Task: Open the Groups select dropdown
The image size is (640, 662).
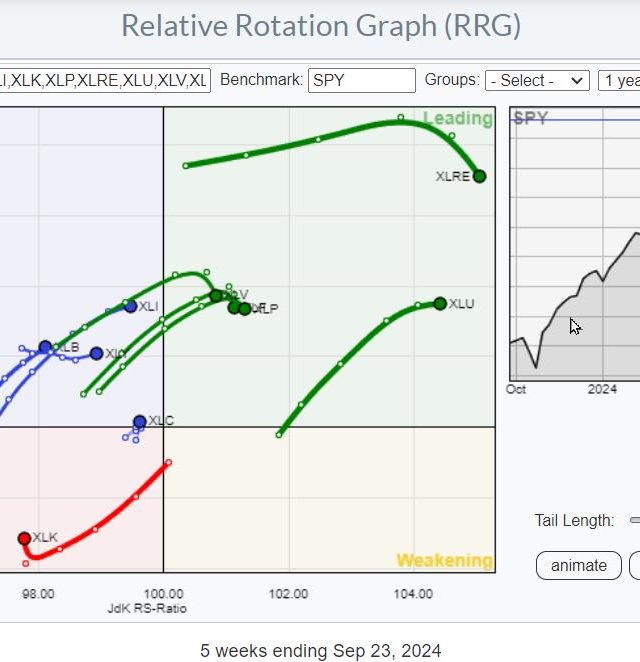Action: click(537, 80)
